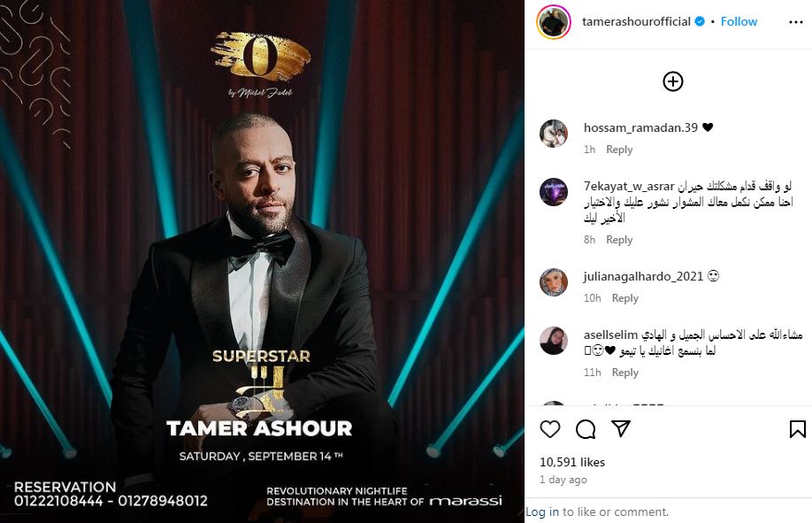
Task: Load more comments with the plus circle
Action: (673, 81)
